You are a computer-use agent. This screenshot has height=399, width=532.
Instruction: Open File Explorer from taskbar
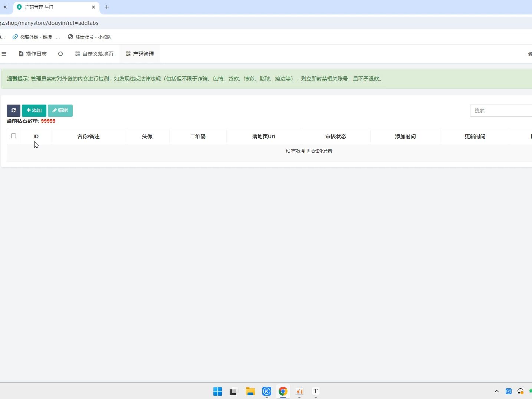tap(250, 391)
